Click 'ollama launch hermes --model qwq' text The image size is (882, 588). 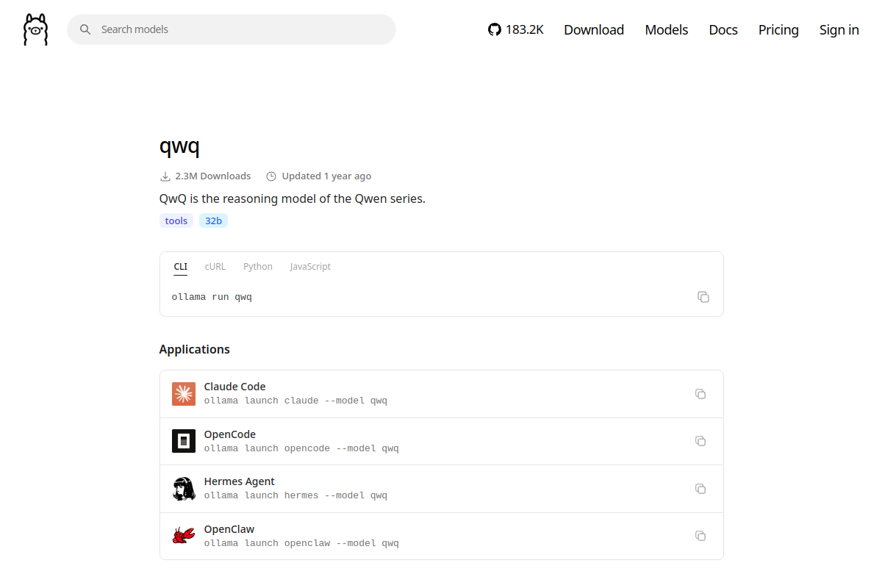[x=295, y=495]
